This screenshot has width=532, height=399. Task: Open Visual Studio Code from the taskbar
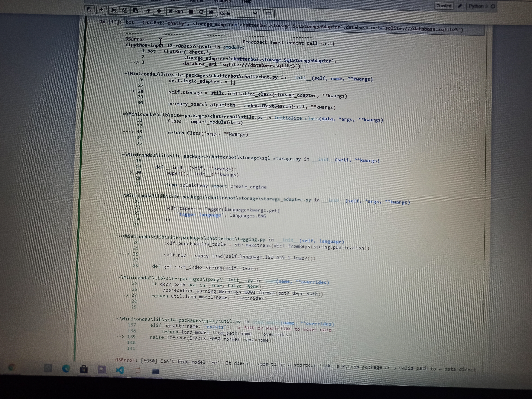coord(120,370)
